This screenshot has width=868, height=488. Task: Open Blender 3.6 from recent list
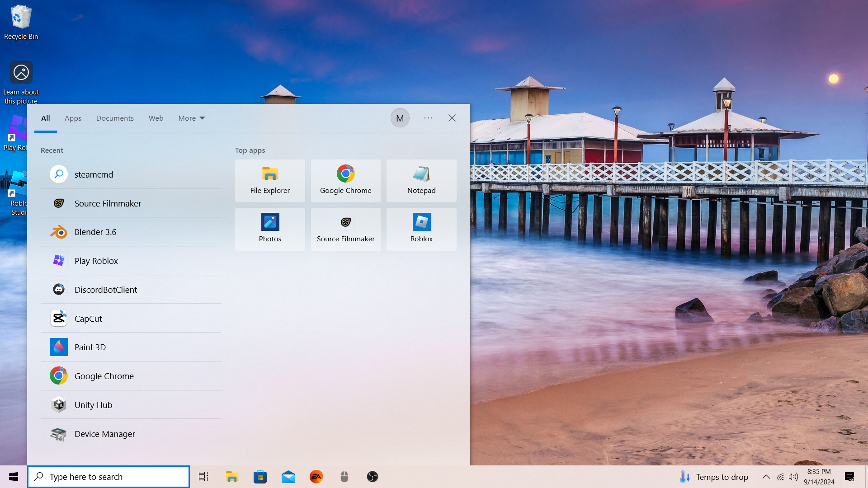[95, 232]
